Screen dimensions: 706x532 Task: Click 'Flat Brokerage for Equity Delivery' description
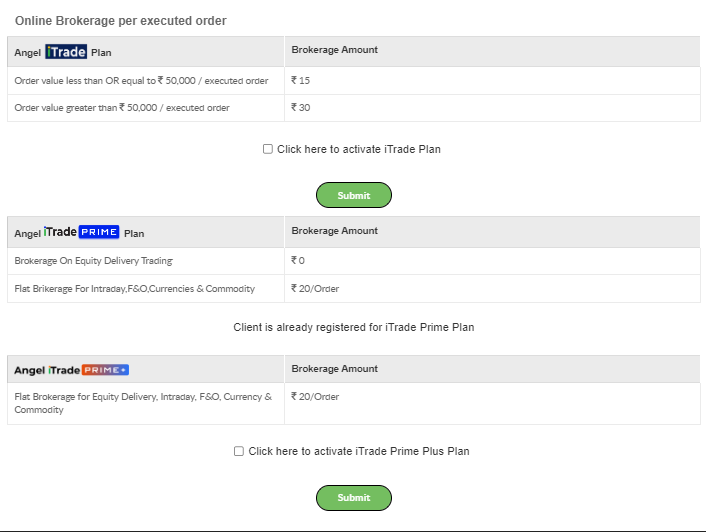point(143,403)
